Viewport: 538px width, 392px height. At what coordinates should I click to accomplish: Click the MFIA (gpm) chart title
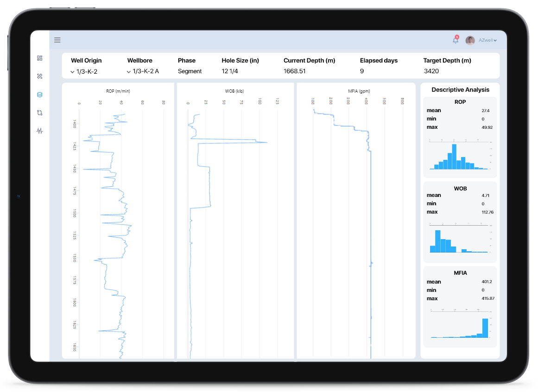[x=359, y=91]
